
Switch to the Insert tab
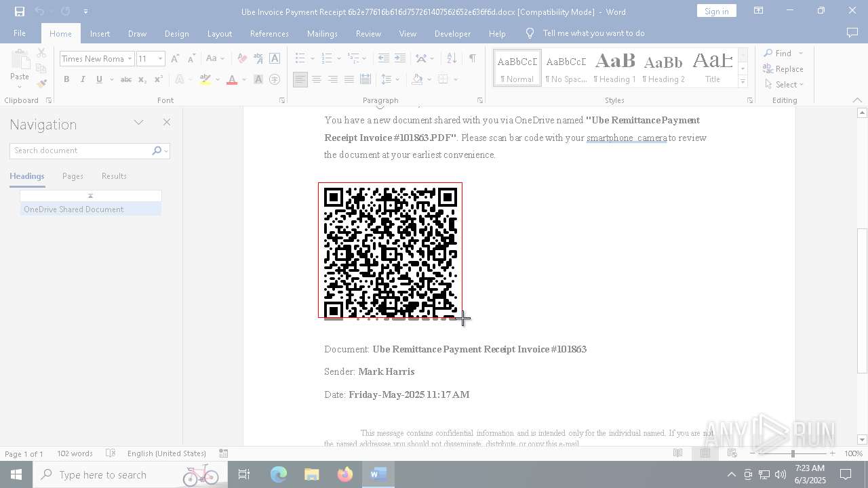point(100,33)
